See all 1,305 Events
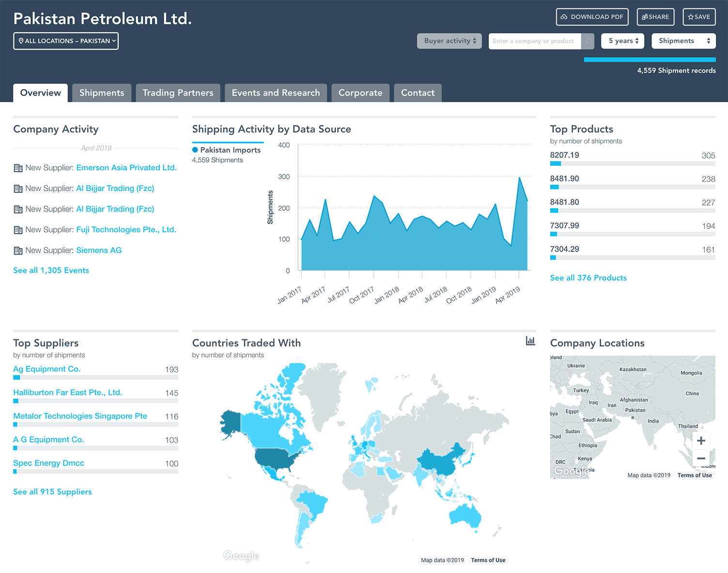728x573 pixels. click(51, 271)
